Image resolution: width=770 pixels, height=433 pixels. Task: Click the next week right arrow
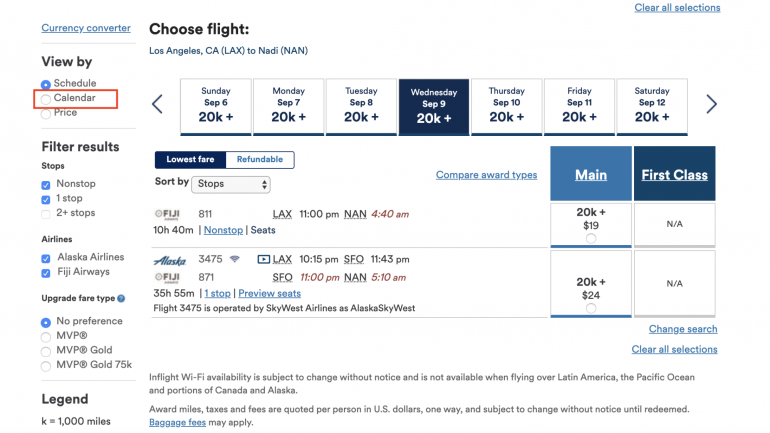pyautogui.click(x=711, y=104)
